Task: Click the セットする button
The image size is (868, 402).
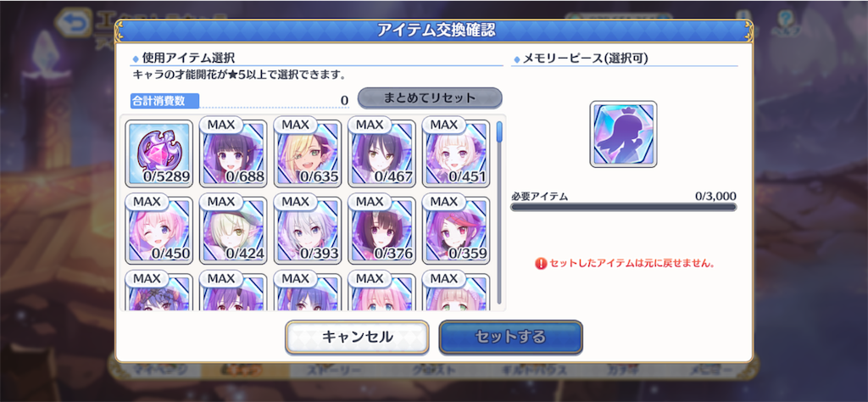Action: pos(510,337)
